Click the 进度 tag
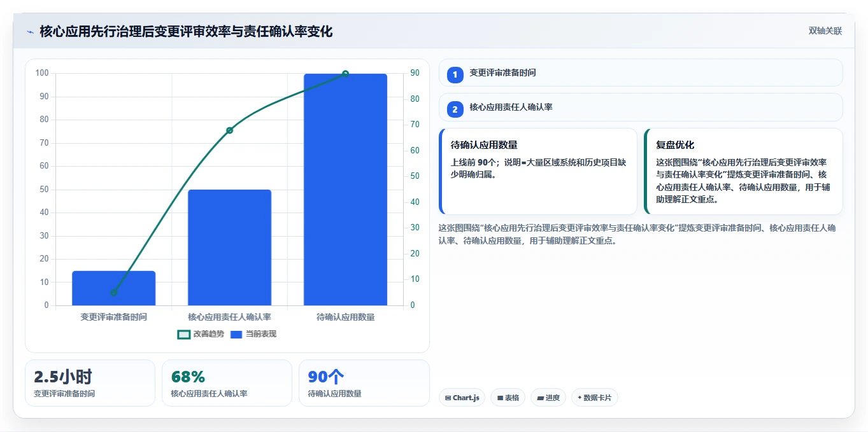This screenshot has height=432, width=868. (548, 398)
